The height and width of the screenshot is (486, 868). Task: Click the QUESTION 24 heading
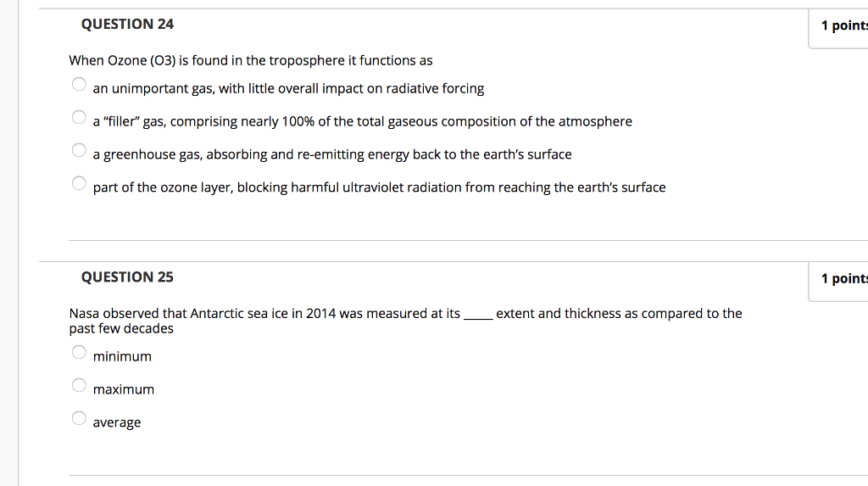coord(127,24)
